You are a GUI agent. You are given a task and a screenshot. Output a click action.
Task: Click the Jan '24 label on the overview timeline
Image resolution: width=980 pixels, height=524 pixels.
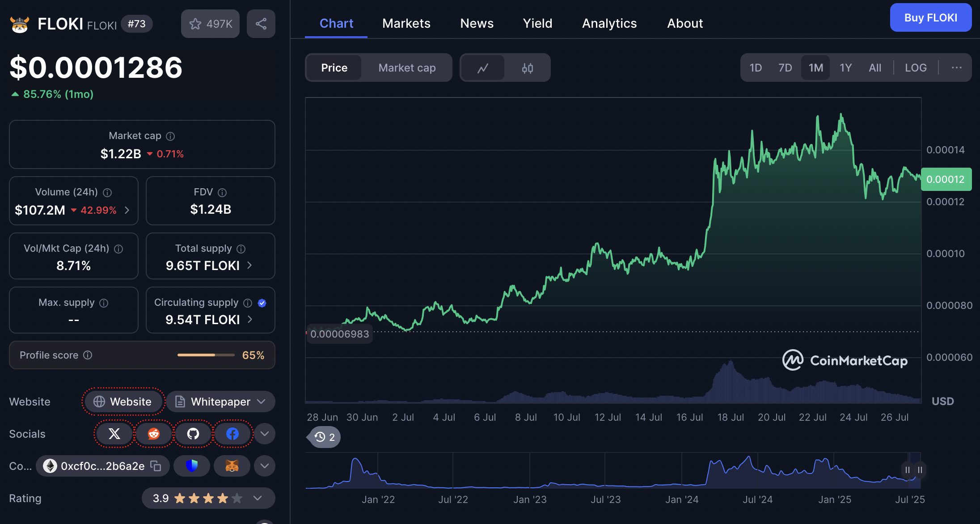point(681,499)
